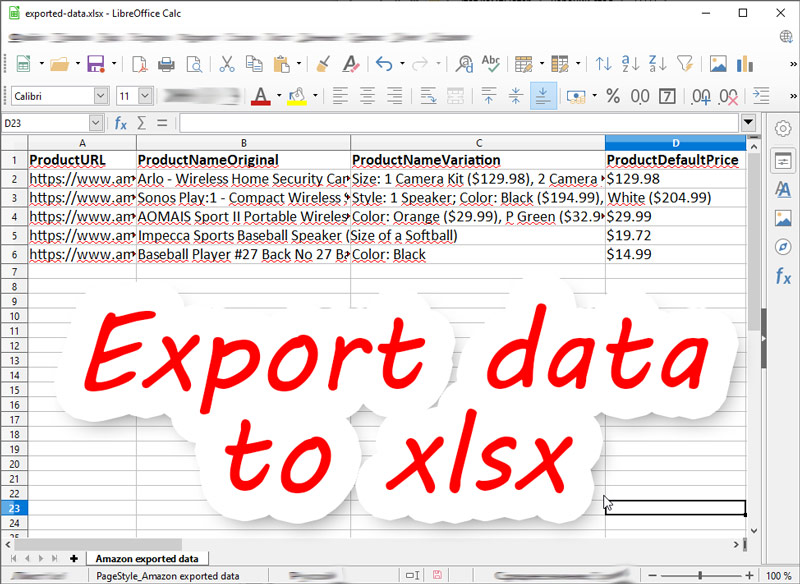The image size is (800, 584).
Task: Click the Format as Percent icon
Action: point(613,96)
